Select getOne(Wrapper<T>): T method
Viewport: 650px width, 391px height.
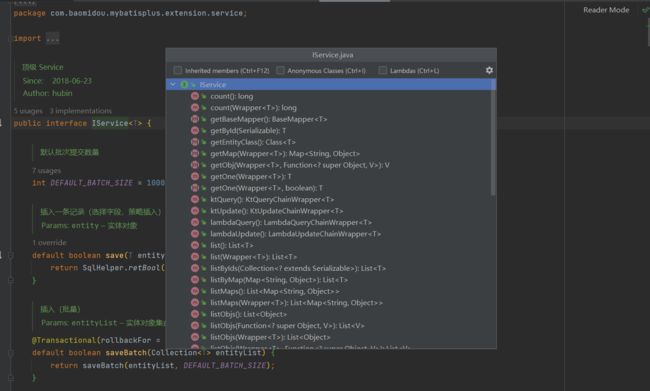[x=251, y=177]
